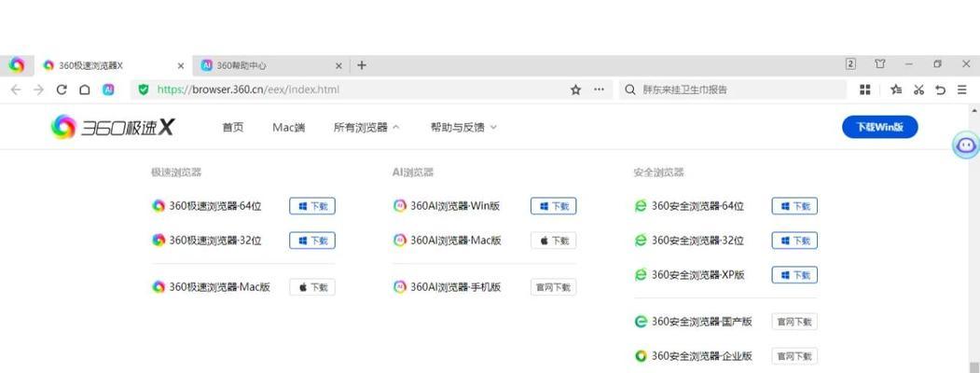This screenshot has width=980, height=373.
Task: Click the 360安全浏览器-32位 link text
Action: [x=697, y=241]
